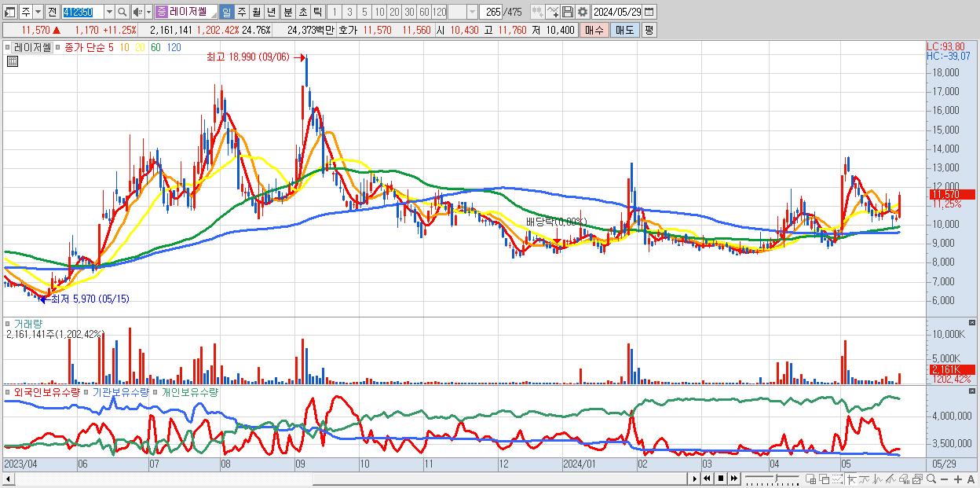Open the calendar date picker icon
Screen dimensions: 980x488
pos(649,12)
